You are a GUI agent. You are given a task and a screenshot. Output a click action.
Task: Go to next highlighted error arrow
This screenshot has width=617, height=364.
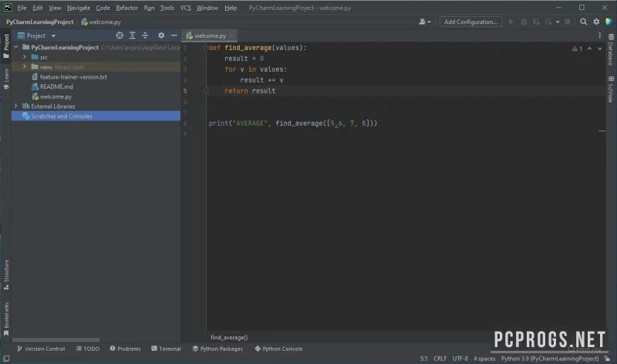pos(600,49)
